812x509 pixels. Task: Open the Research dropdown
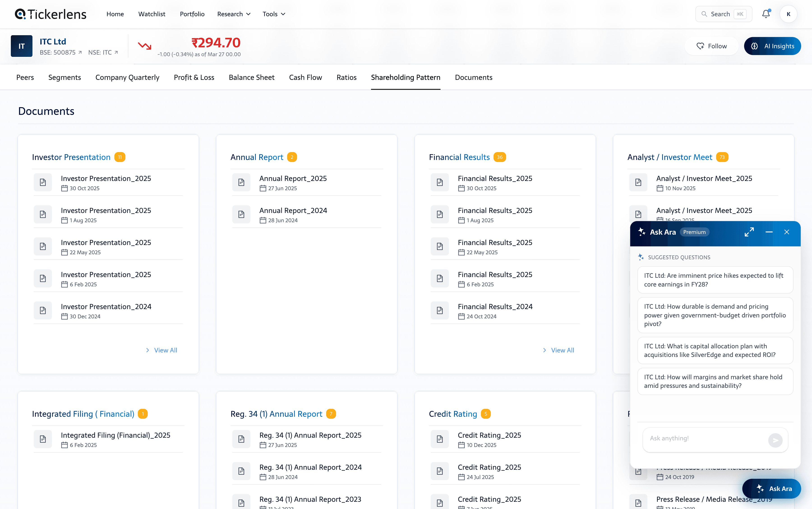coord(234,14)
